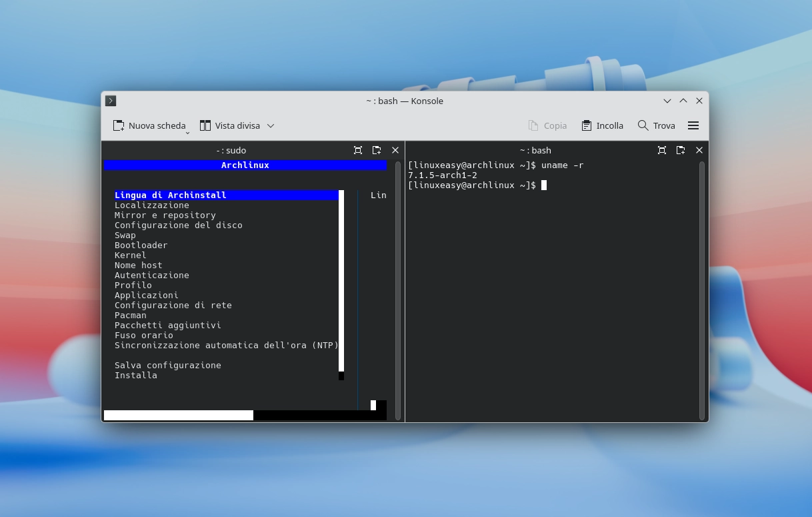812x517 pixels.
Task: Select the Autenticazione entry
Action: tap(152, 275)
